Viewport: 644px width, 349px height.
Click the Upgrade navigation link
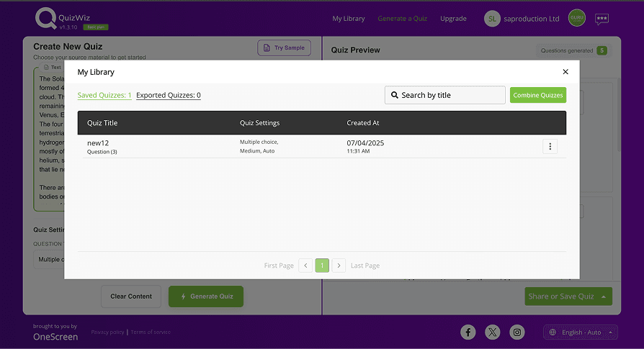[x=453, y=19]
